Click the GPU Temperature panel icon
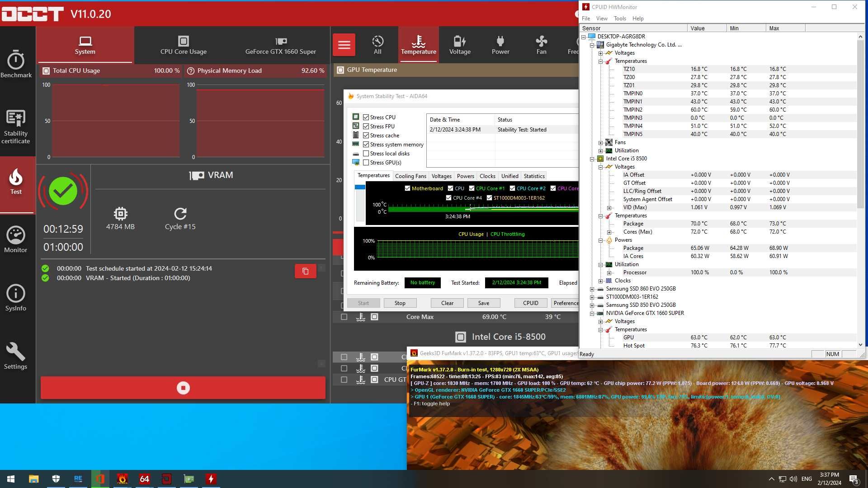Screen dimensions: 868x488 [340, 70]
